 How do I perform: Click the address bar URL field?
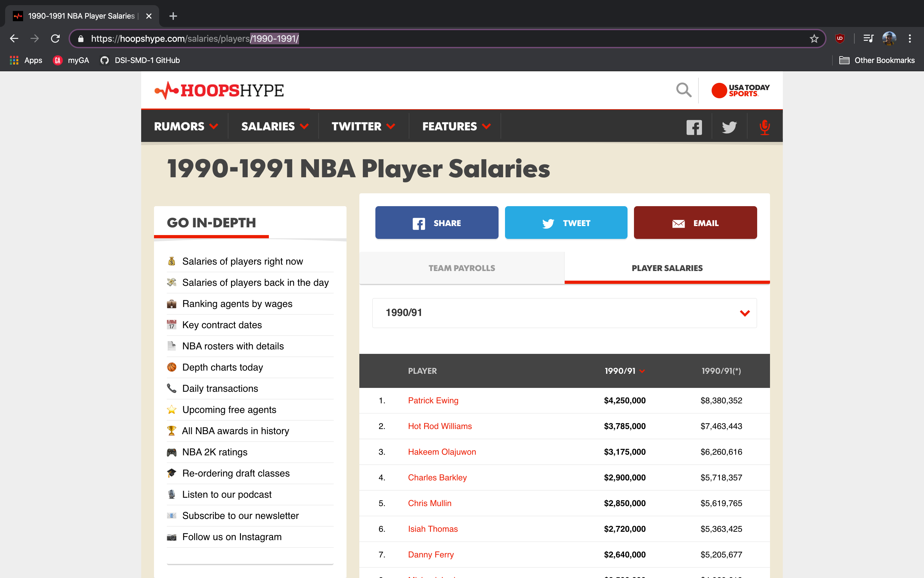pyautogui.click(x=447, y=39)
